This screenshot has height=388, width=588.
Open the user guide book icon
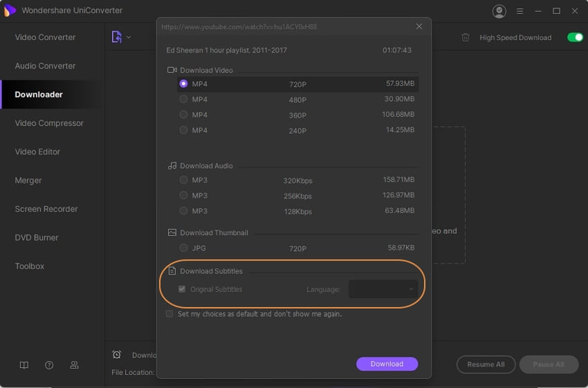click(25, 364)
